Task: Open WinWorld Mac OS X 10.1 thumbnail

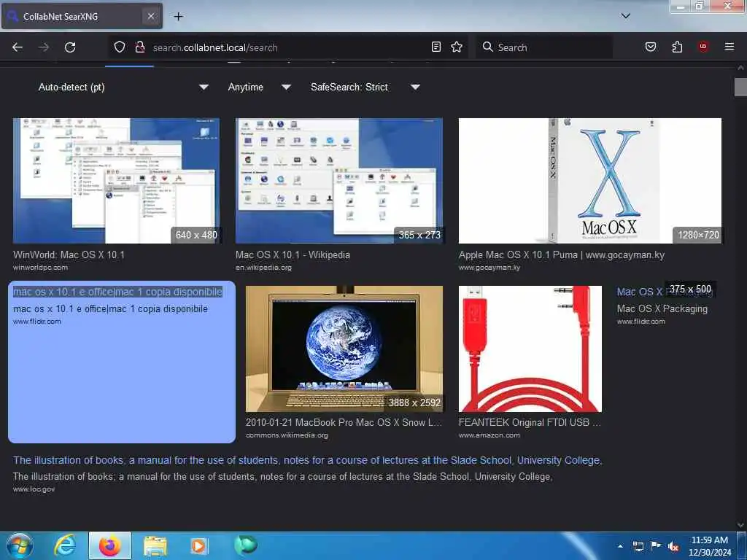Action: (116, 181)
